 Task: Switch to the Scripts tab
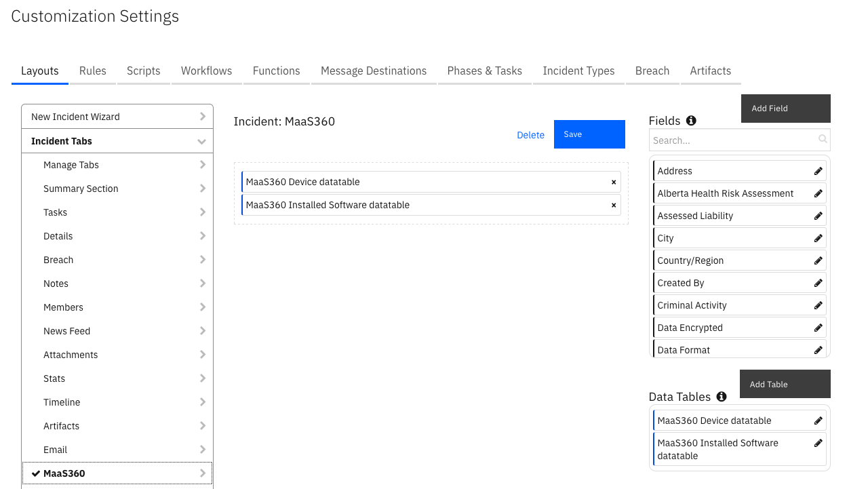144,71
